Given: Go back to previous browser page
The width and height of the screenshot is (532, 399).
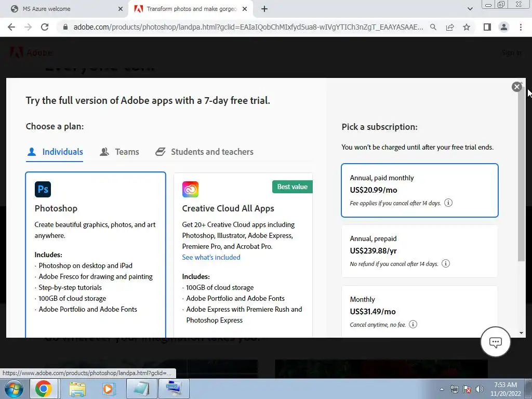Looking at the screenshot, I should point(11,27).
